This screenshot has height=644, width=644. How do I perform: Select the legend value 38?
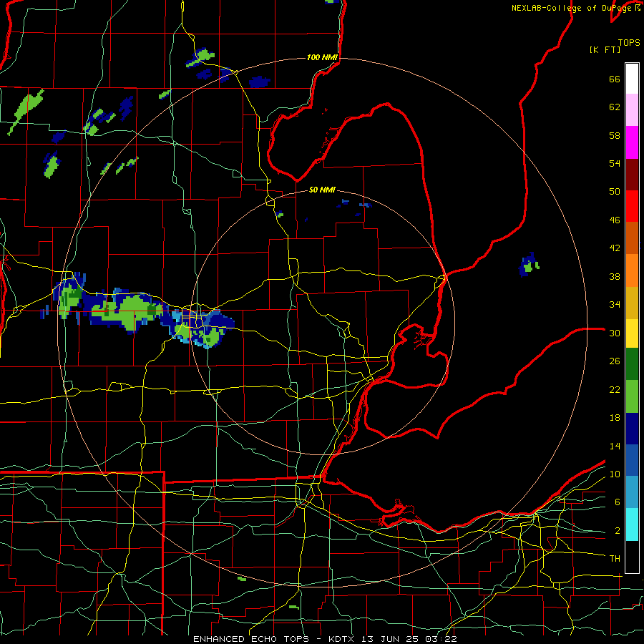[x=615, y=277]
